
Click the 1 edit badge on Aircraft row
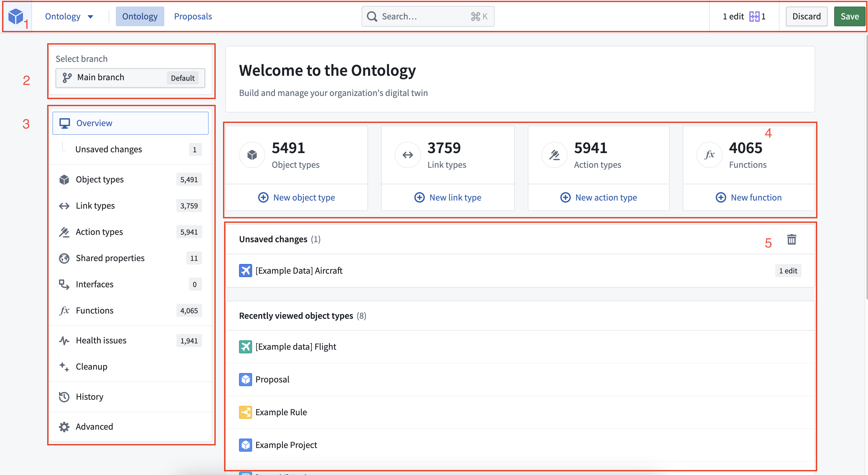788,271
